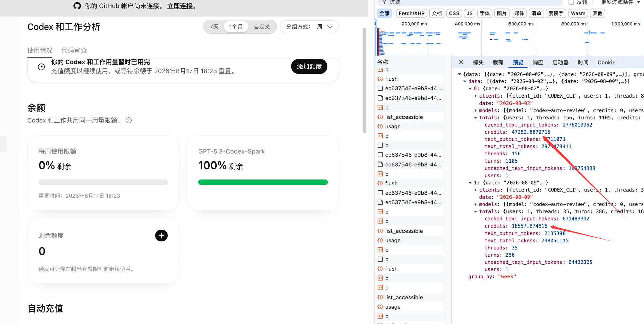Screen dimensions: 644x324
Task: Collapse item 1 dated 2026-08-09
Action: [470, 183]
